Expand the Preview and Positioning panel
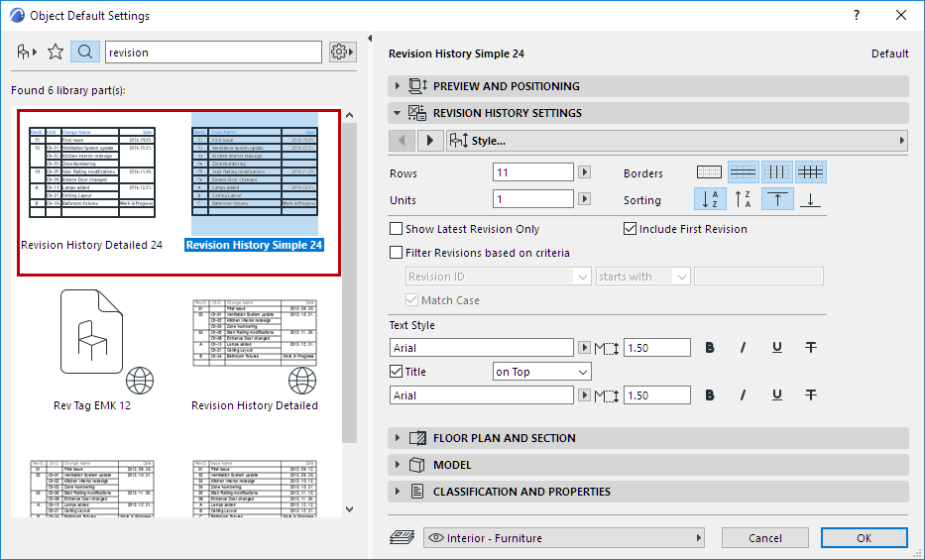This screenshot has width=925, height=560. click(506, 86)
